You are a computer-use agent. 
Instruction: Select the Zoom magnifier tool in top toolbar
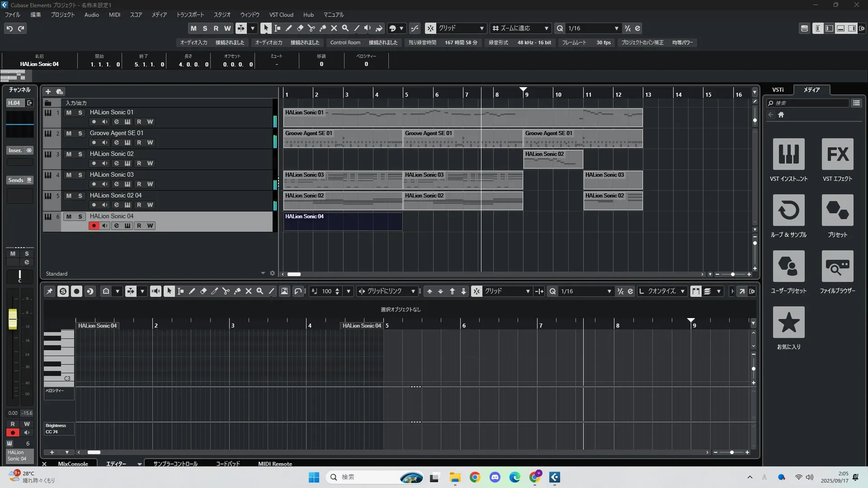point(345,28)
